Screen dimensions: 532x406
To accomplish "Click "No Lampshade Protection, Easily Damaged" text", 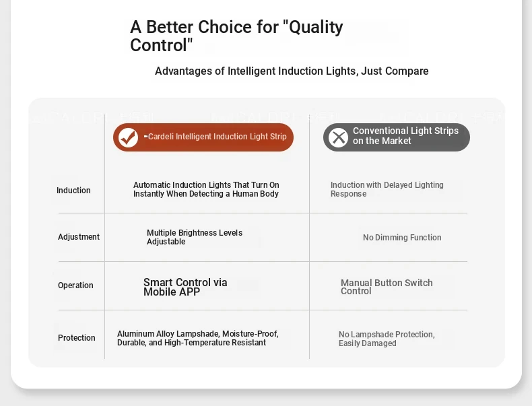I will point(387,339).
